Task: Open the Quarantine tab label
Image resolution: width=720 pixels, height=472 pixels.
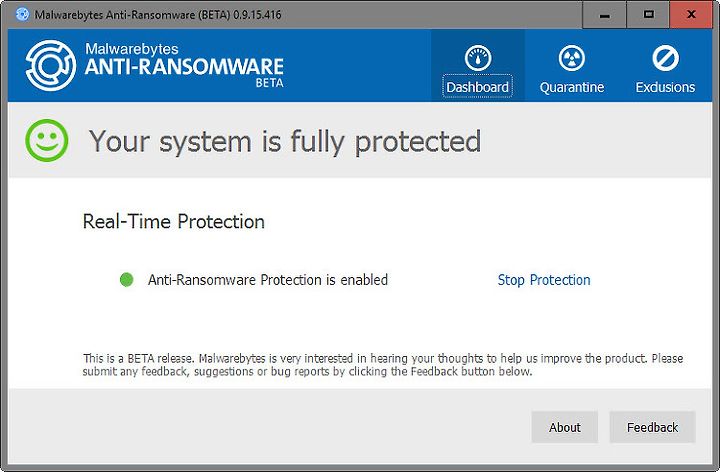Action: [x=572, y=87]
